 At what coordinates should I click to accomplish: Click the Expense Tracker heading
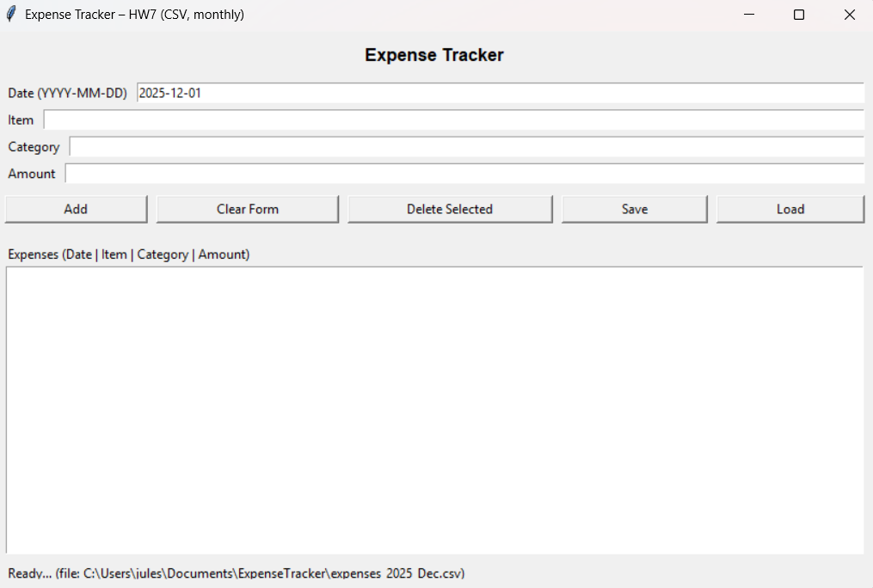433,54
